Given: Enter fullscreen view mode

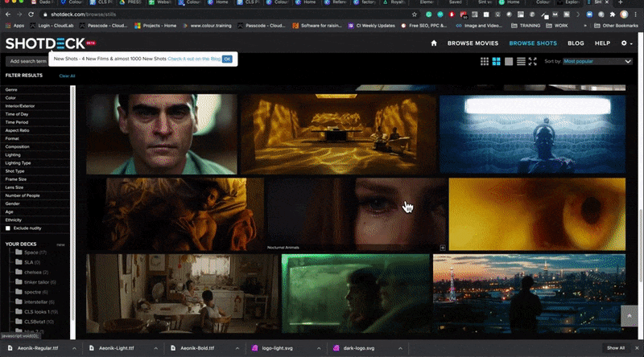Looking at the screenshot, I should click(533, 61).
